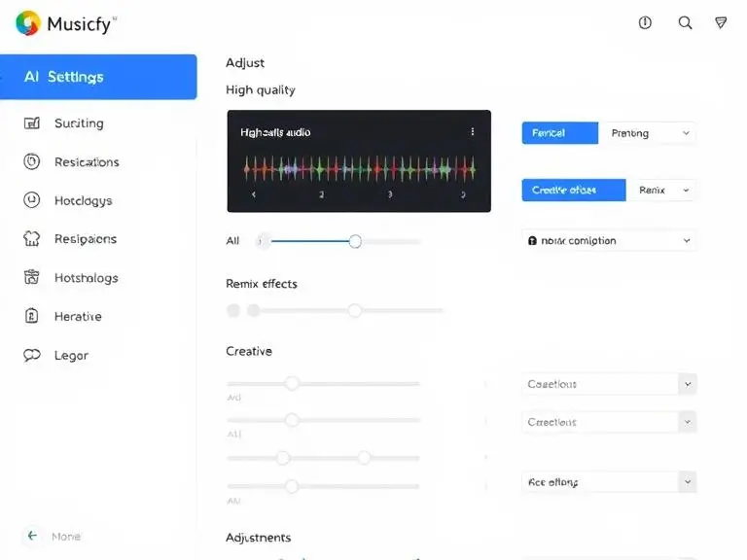Click the More link at sidebar bottom
Screen dimensions: 747x560
pyautogui.click(x=66, y=537)
